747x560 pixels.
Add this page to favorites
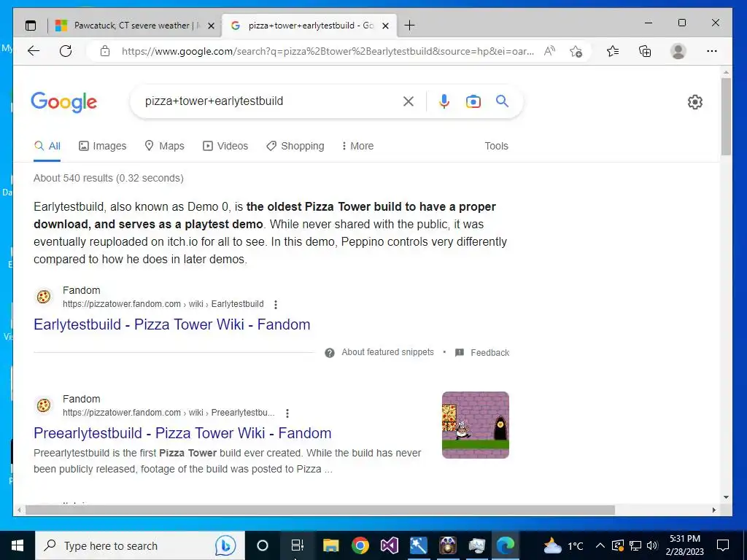click(576, 51)
